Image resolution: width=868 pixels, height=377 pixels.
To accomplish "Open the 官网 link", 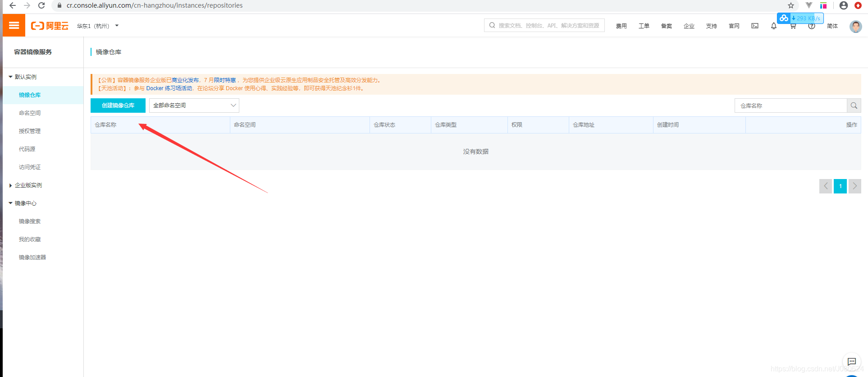I will point(734,26).
